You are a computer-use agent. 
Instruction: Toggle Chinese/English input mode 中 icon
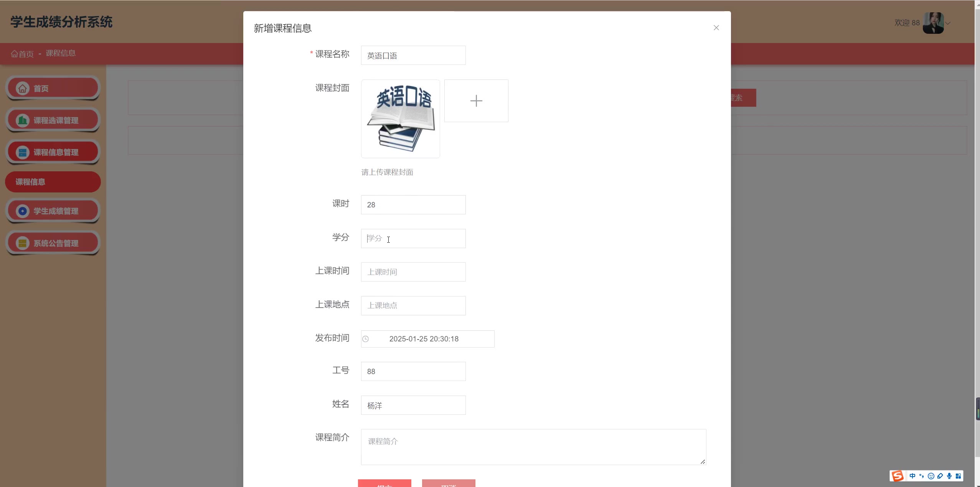click(x=912, y=476)
